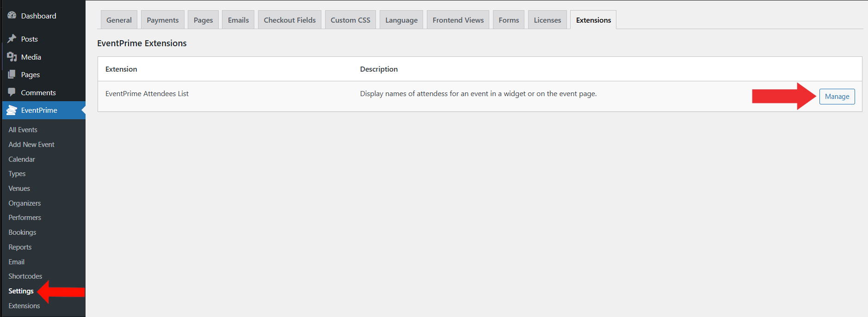
Task: Click the Comments speech bubble icon
Action: point(12,92)
